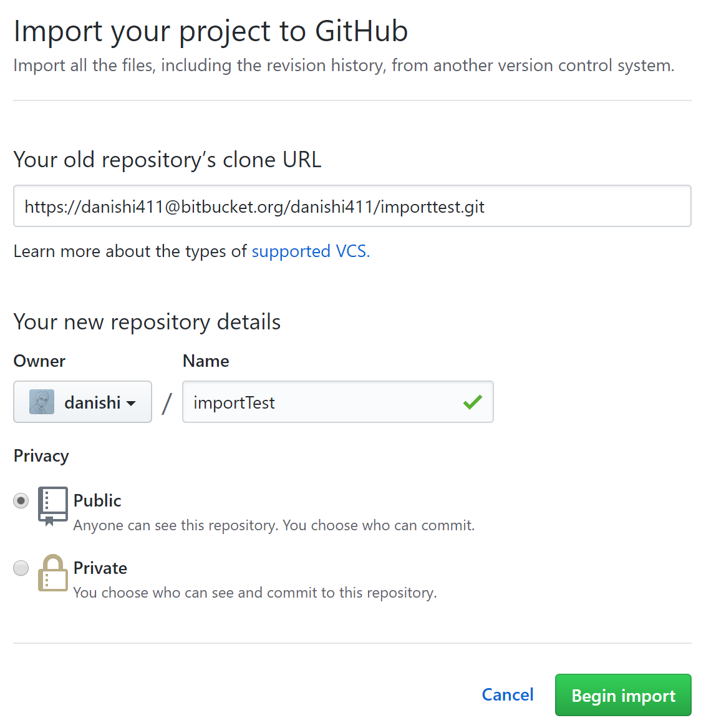The width and height of the screenshot is (711, 728).
Task: Focus the old repository clone URL field
Action: [x=352, y=206]
